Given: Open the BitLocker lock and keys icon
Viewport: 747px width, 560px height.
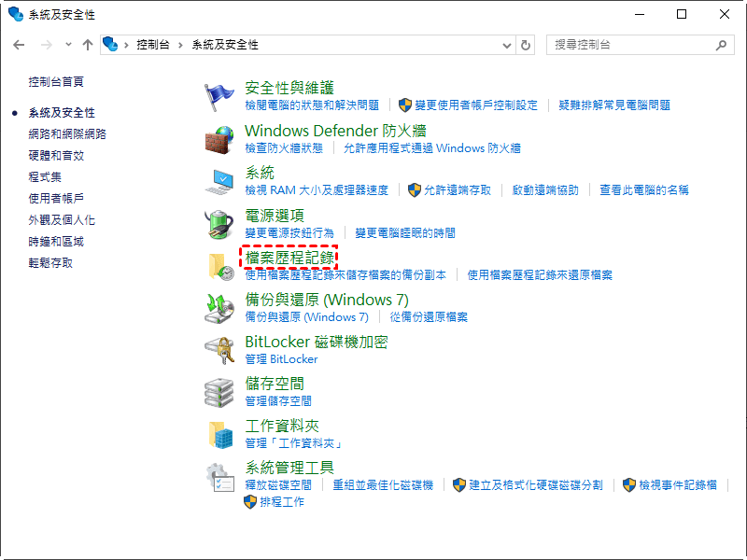Looking at the screenshot, I should tap(219, 351).
